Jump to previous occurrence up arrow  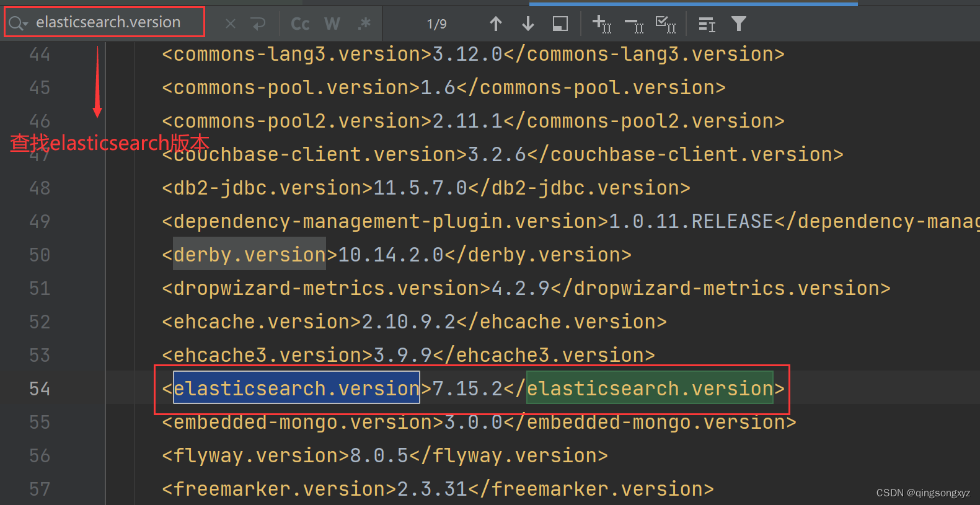pyautogui.click(x=496, y=24)
